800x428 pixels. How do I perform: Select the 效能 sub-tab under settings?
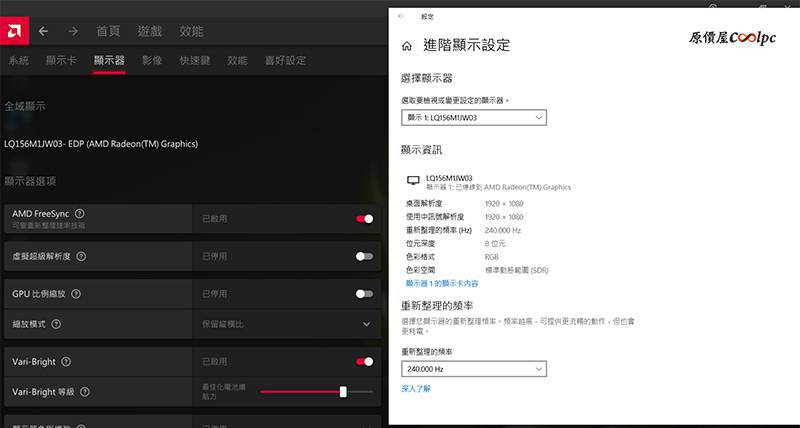(237, 60)
